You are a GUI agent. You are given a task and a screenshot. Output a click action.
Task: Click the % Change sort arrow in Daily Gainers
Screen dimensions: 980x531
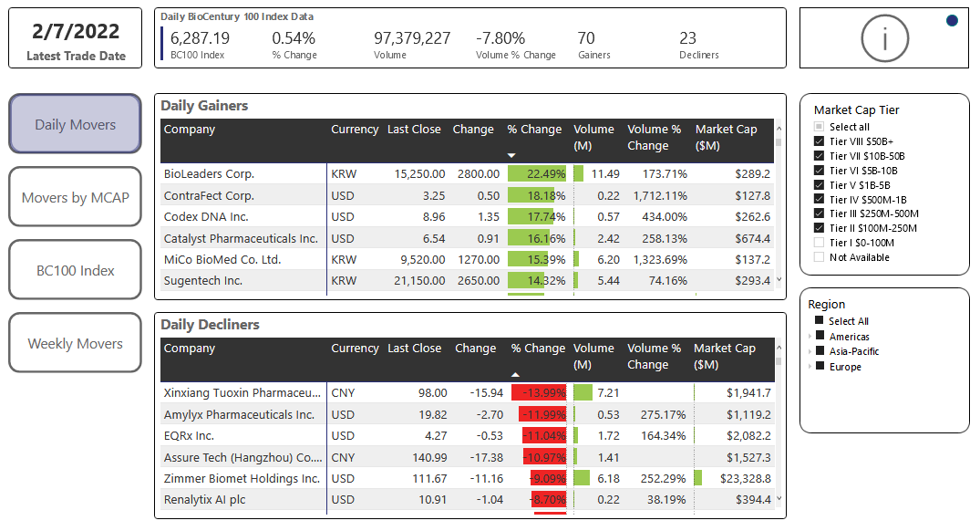pyautogui.click(x=511, y=155)
